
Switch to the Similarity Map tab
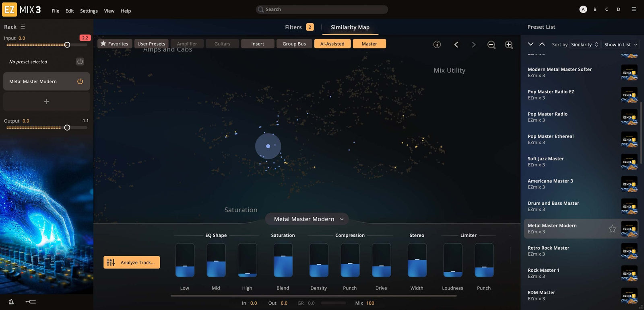(350, 27)
